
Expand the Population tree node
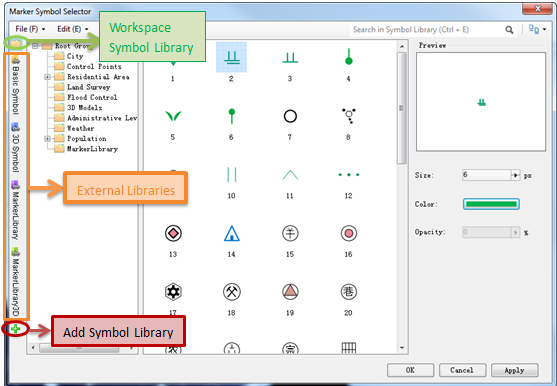[x=47, y=138]
